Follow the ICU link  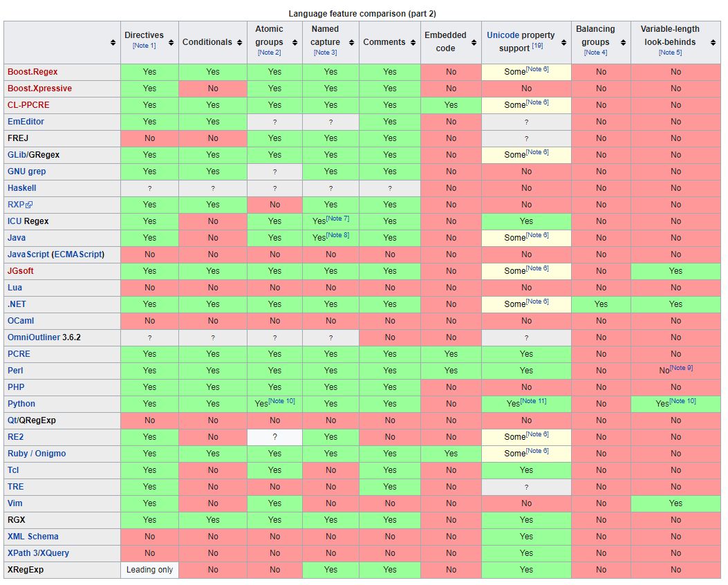[x=15, y=221]
